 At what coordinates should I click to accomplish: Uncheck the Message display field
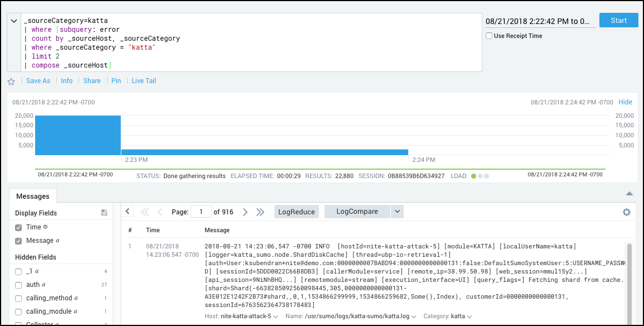[x=18, y=241]
